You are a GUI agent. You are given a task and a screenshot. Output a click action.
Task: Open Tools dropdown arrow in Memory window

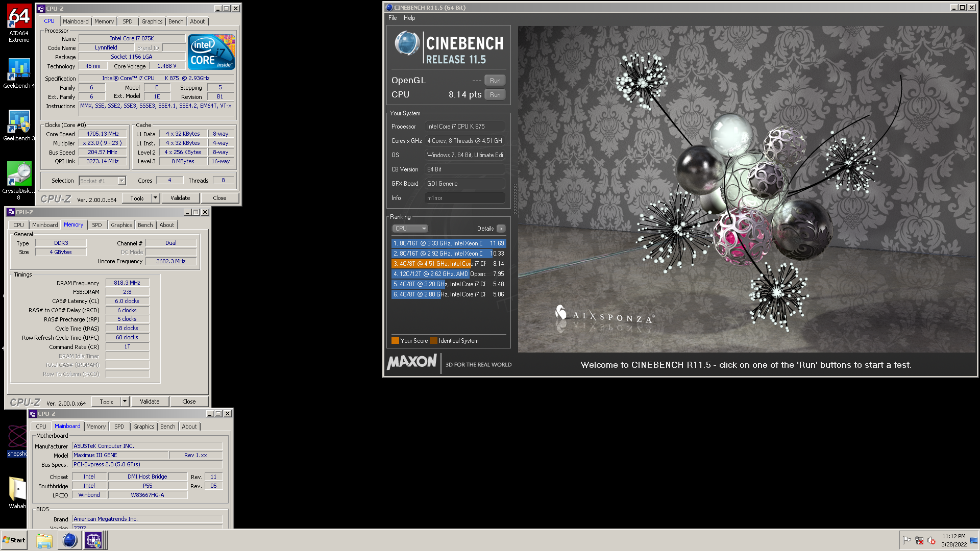[125, 402]
